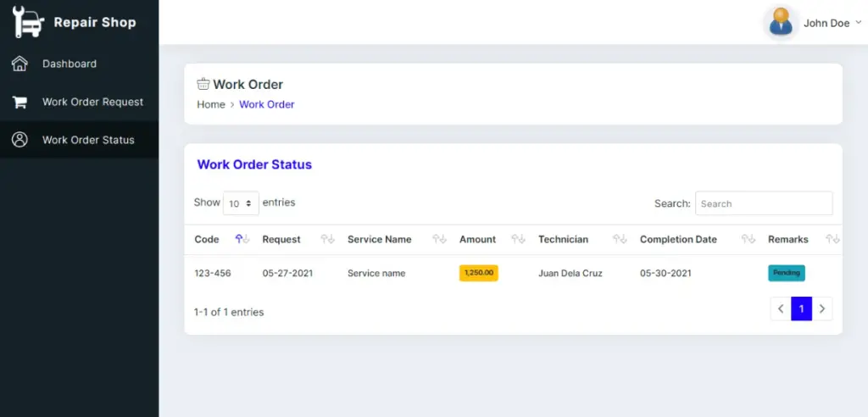Go to previous page of entries
This screenshot has height=417, width=868.
point(781,309)
